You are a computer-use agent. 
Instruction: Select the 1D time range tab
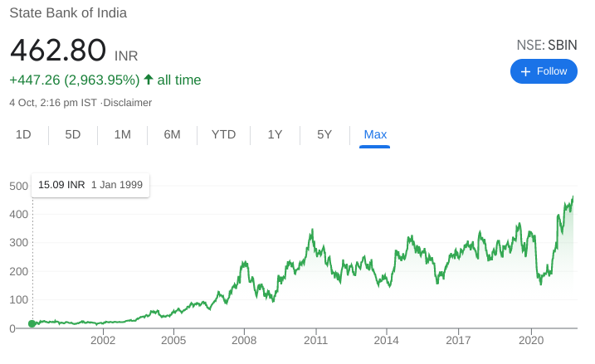coord(23,134)
